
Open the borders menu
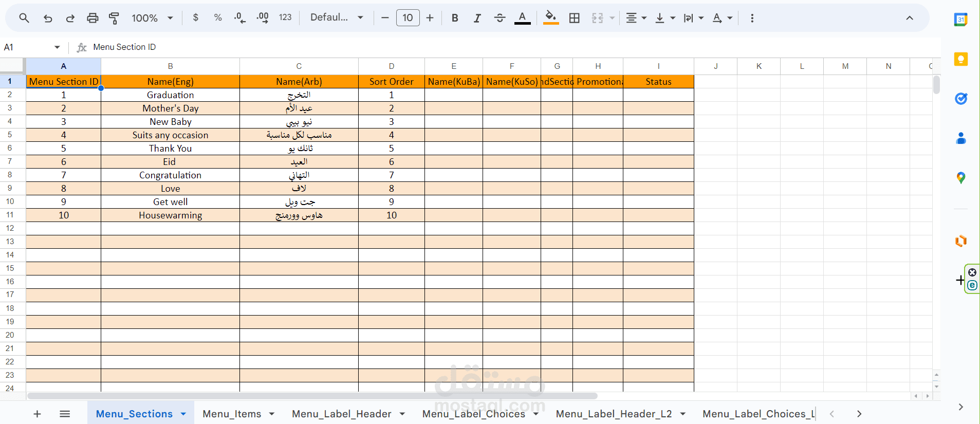pos(575,18)
